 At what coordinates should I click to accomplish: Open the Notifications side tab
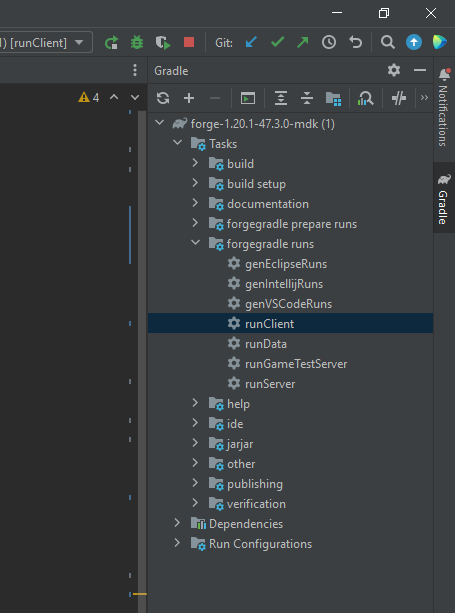(444, 108)
